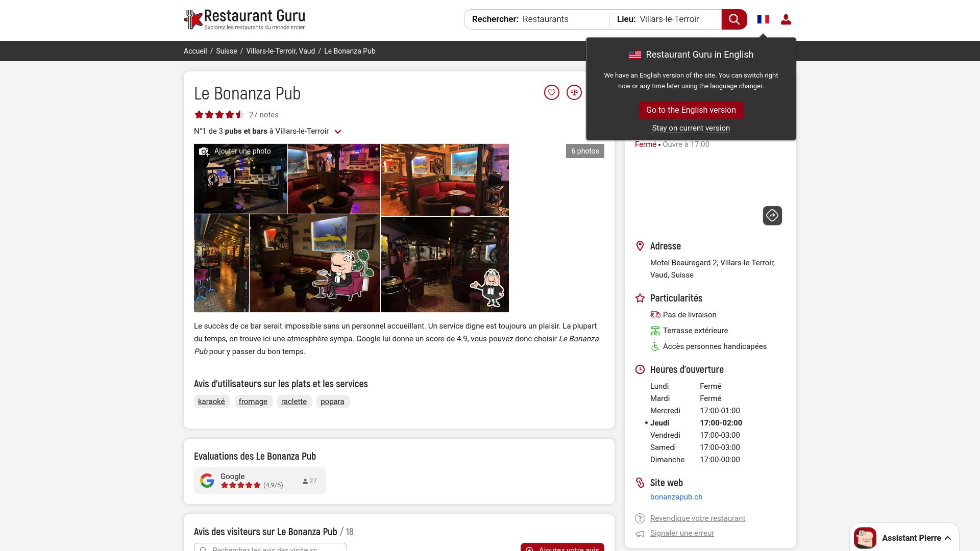The width and height of the screenshot is (980, 551).
Task: Start a search with the magnifier icon
Action: [734, 19]
